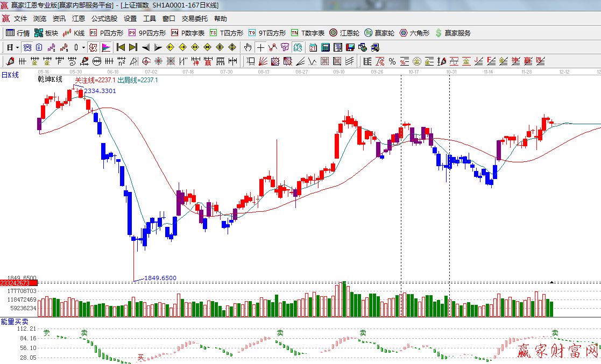Toggle the hand pan tool
This screenshot has height=364, width=601.
click(x=248, y=47)
